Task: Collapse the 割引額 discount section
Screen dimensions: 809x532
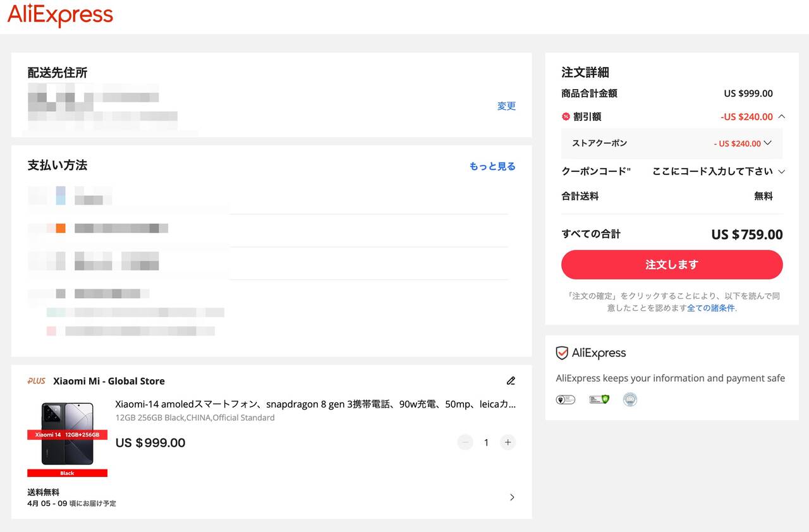Action: [782, 116]
